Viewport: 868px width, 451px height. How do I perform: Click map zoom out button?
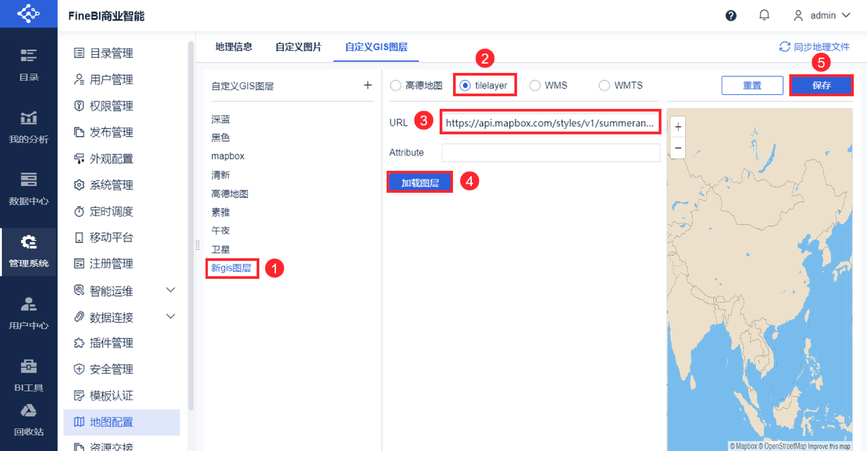click(x=678, y=148)
